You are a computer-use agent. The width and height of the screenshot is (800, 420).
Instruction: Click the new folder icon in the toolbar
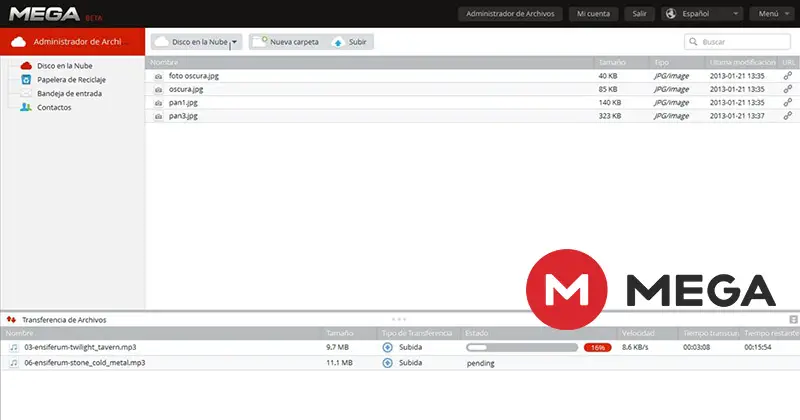pos(260,42)
